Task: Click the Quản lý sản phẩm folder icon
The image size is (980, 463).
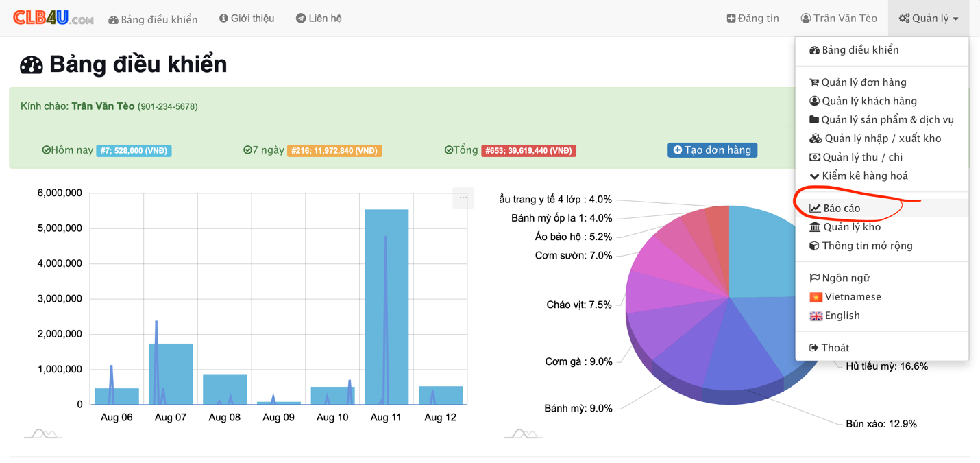Action: [x=814, y=119]
